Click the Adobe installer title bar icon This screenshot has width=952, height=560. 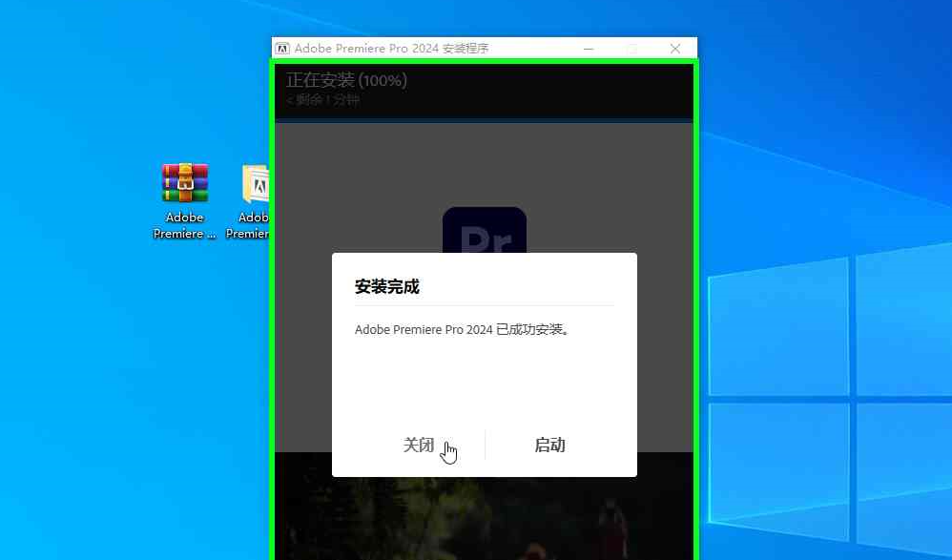[282, 49]
